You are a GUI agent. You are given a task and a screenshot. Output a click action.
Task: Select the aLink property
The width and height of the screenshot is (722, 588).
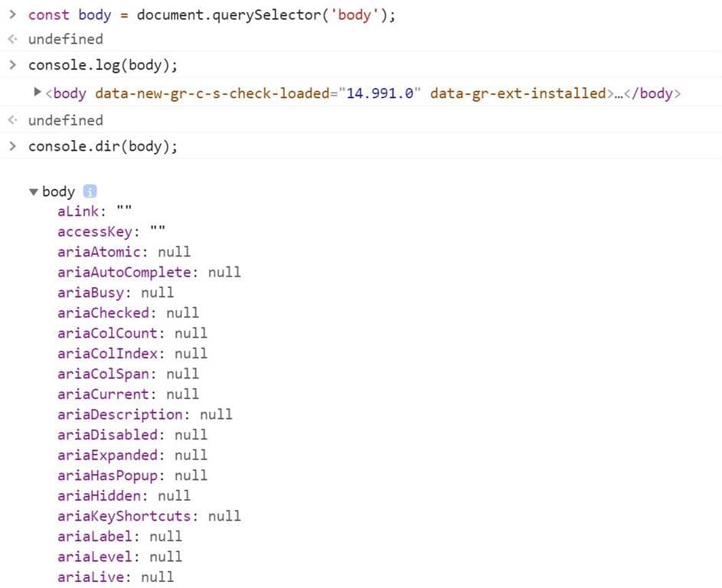tap(95, 211)
